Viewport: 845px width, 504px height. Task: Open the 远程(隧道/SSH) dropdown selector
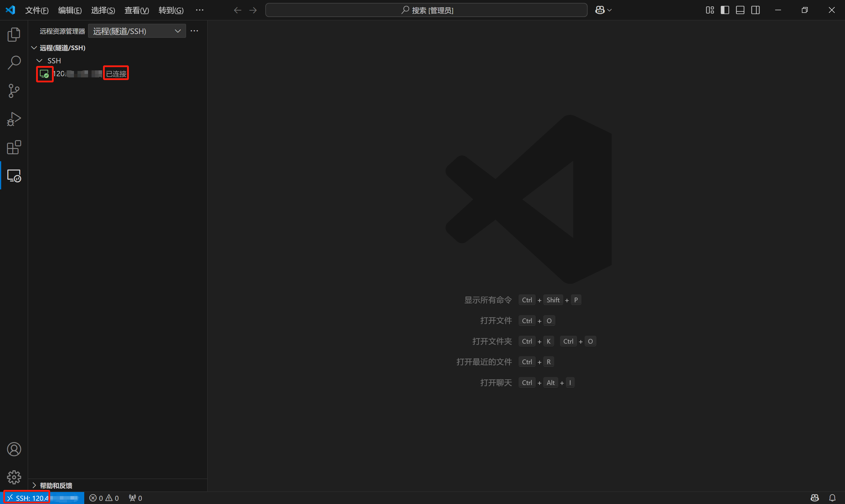pos(137,31)
